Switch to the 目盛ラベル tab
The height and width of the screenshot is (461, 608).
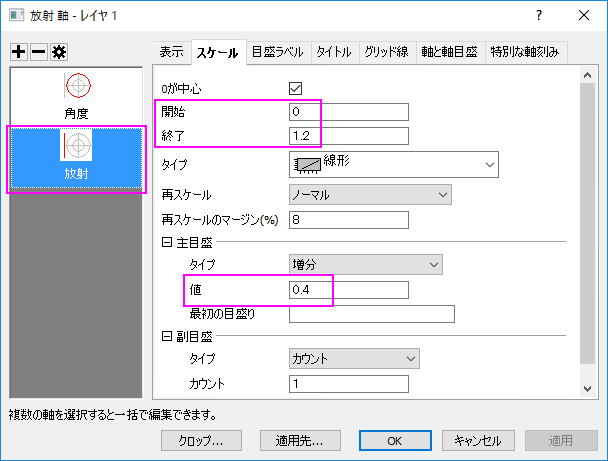point(278,52)
